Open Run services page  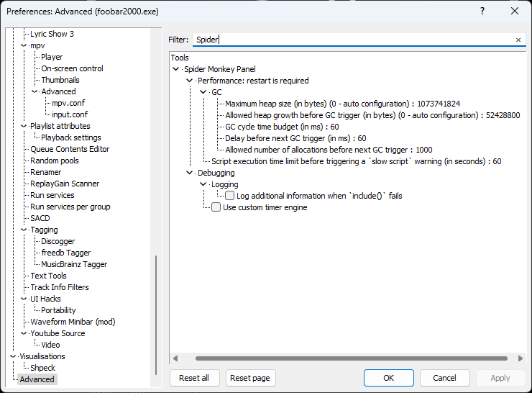(52, 195)
